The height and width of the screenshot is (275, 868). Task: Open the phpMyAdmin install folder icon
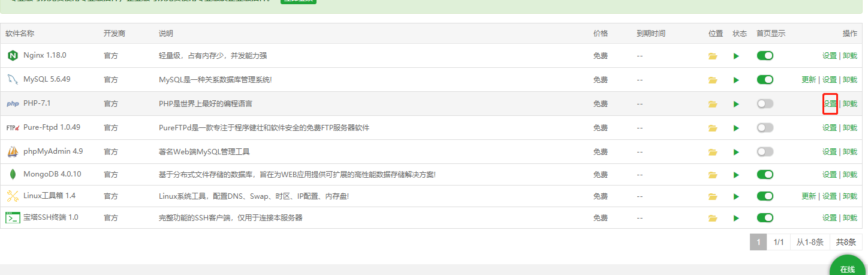click(713, 153)
